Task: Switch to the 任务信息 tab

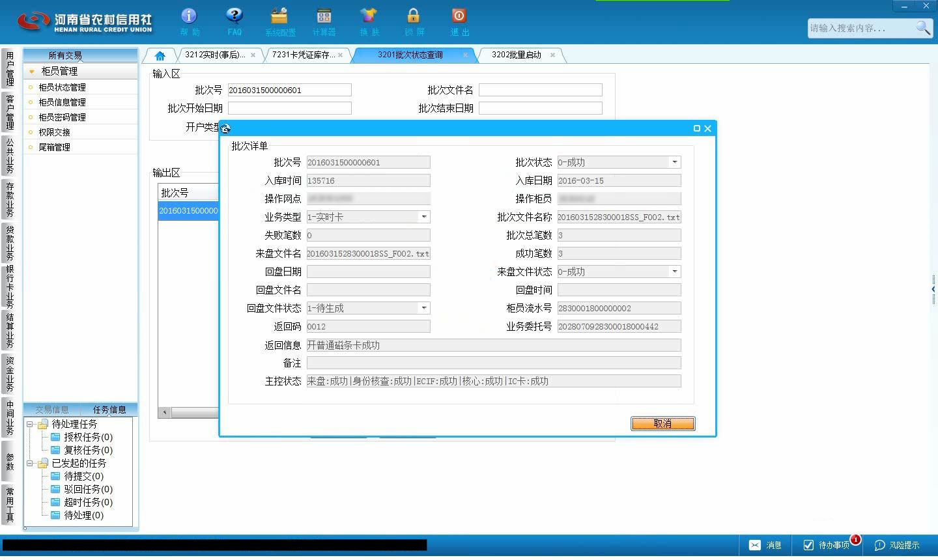Action: pos(109,410)
